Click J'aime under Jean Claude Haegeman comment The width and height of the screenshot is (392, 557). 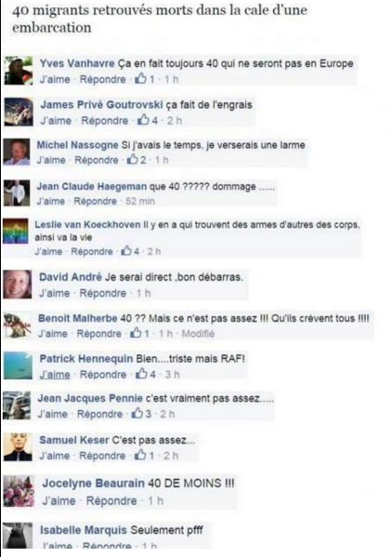coord(51,201)
